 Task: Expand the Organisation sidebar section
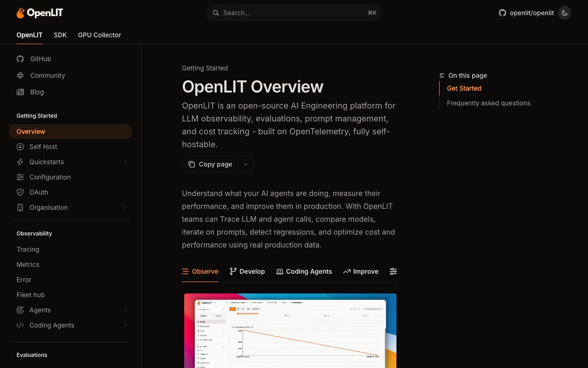[125, 207]
